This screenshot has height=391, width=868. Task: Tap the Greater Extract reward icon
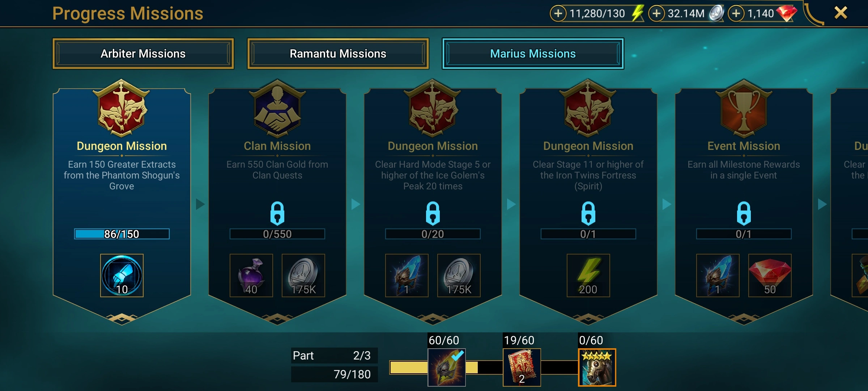[x=122, y=276]
